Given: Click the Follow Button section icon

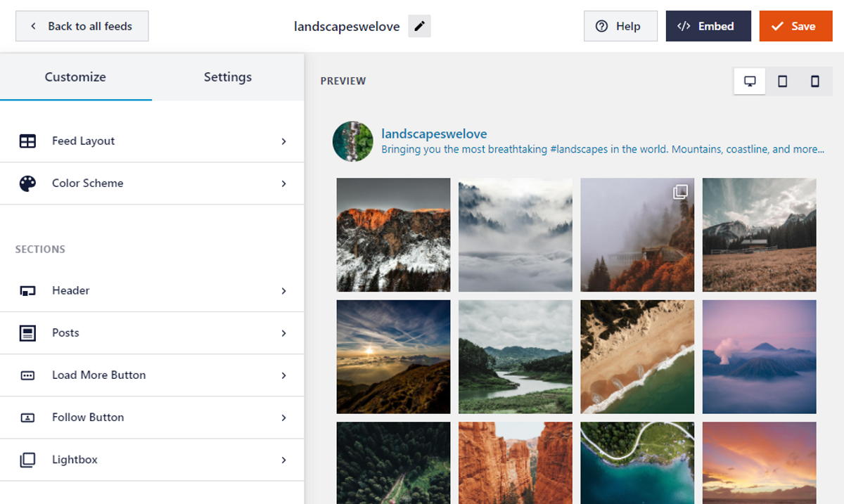Looking at the screenshot, I should pyautogui.click(x=27, y=418).
